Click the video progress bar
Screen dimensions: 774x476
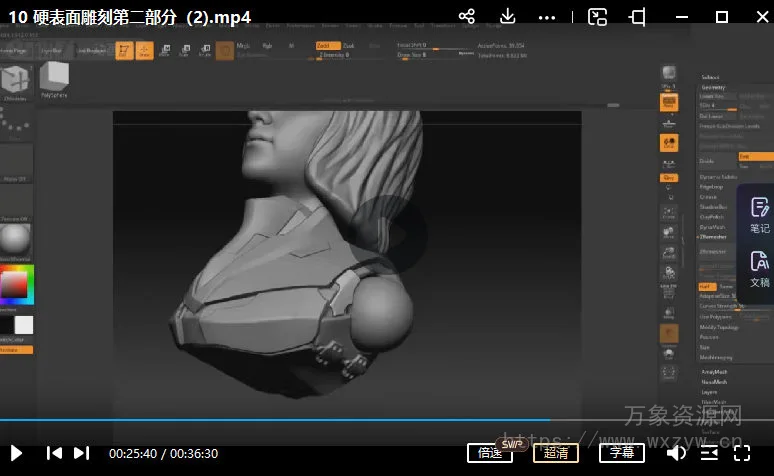click(x=387, y=419)
